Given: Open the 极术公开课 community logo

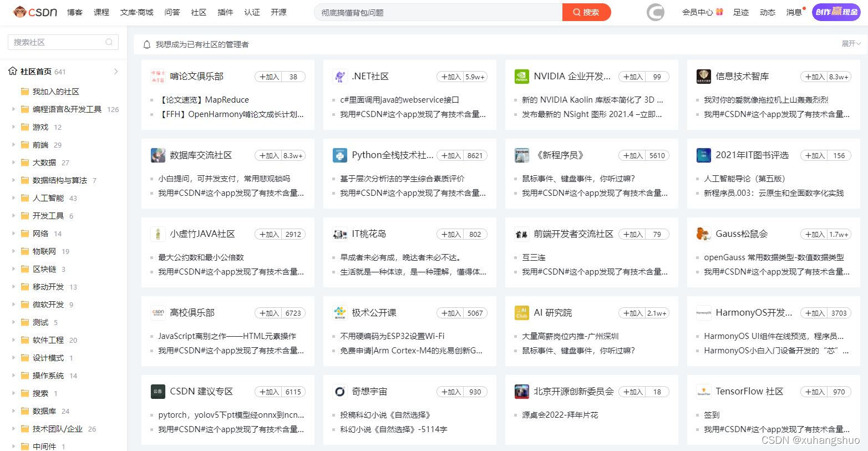Looking at the screenshot, I should coord(340,313).
